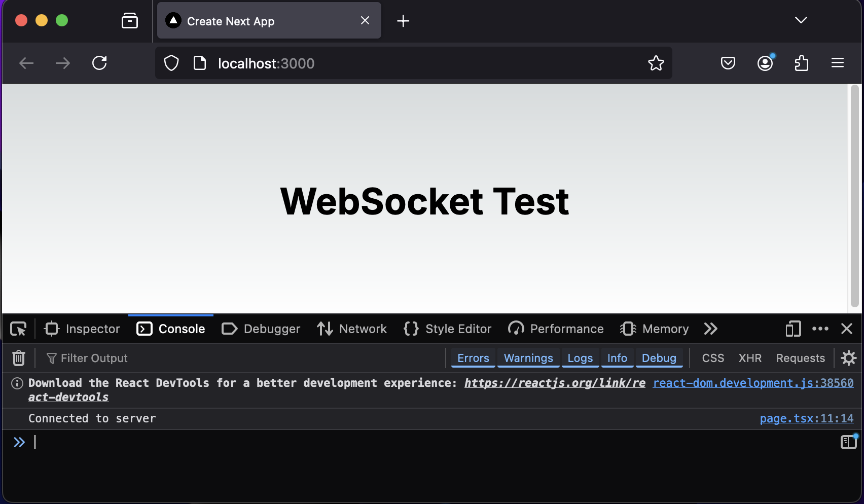Open the page.tsx:11:14 source link
864x504 pixels.
tap(806, 418)
